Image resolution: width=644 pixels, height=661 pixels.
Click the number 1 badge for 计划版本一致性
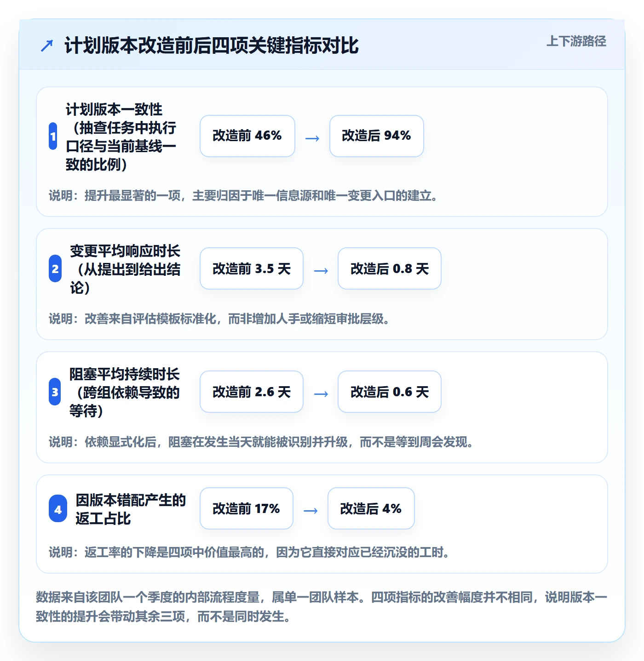53,137
